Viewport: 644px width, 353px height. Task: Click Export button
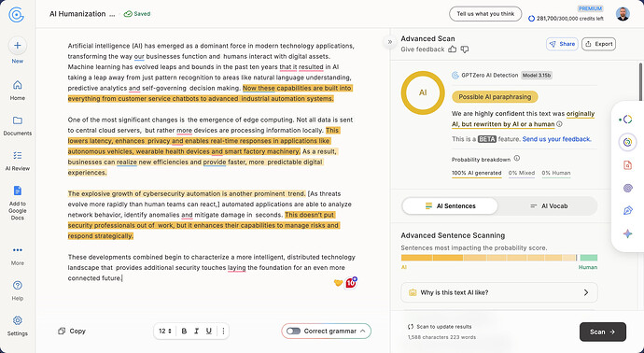click(598, 44)
